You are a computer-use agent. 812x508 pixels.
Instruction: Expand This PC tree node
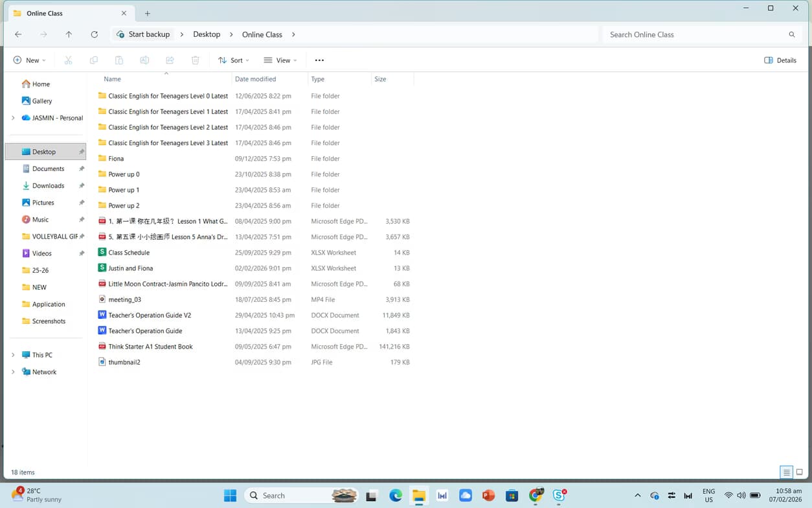13,355
